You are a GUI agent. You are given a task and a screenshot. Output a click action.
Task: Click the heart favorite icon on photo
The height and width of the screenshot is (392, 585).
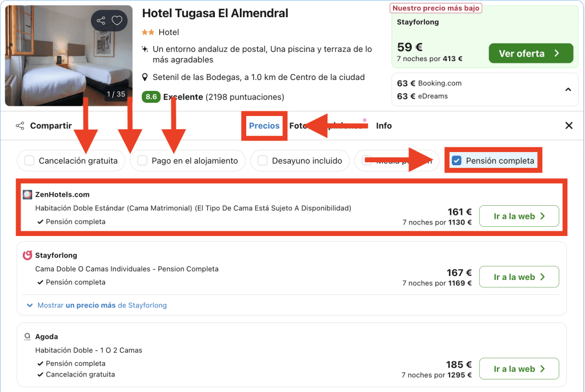[117, 21]
